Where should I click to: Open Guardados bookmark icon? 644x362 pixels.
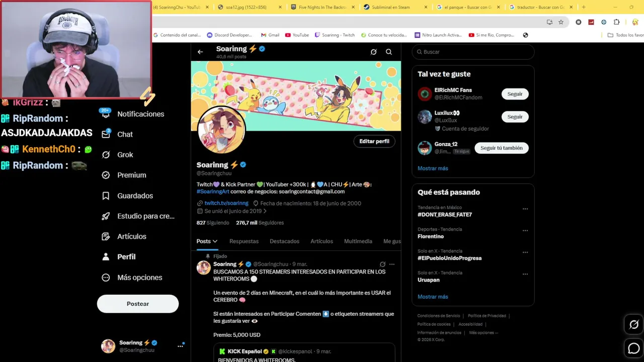coord(106,196)
